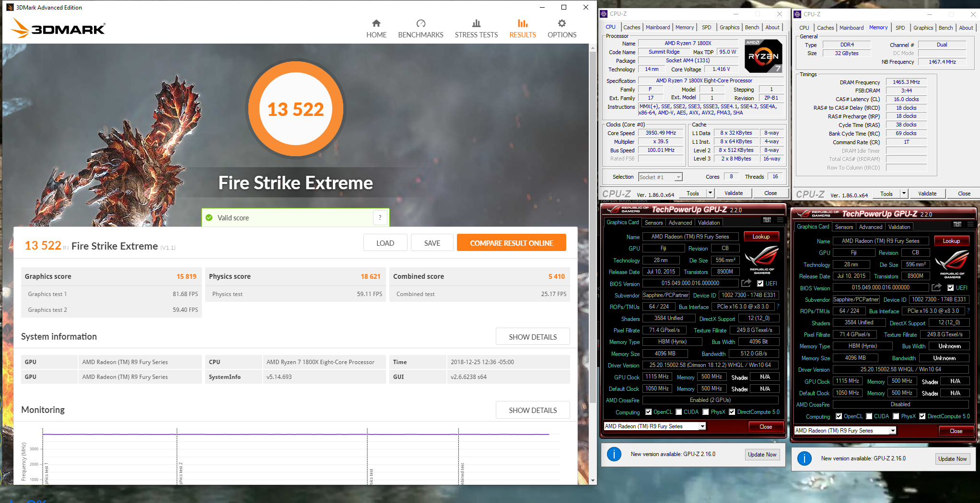This screenshot has width=980, height=503.
Task: Click the camera screenshot icon in the CrossFire-disabled GPU-Z window
Action: (x=957, y=224)
